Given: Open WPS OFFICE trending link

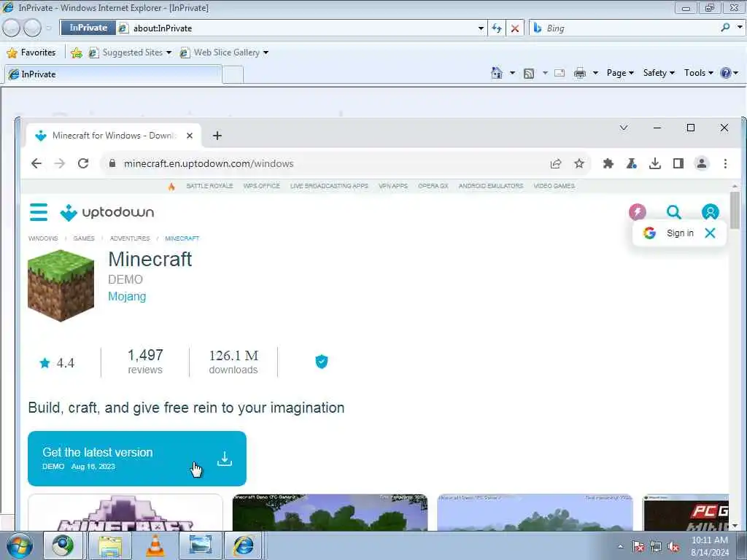Looking at the screenshot, I should click(x=262, y=186).
